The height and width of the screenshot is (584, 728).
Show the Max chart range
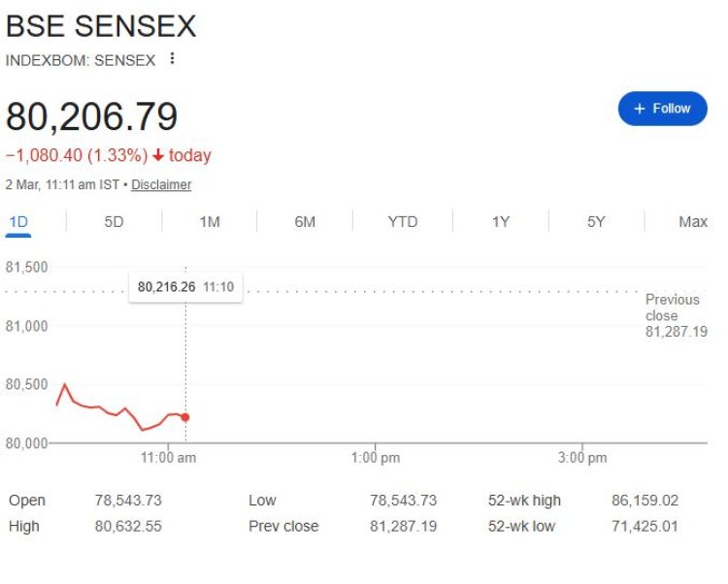point(692,222)
